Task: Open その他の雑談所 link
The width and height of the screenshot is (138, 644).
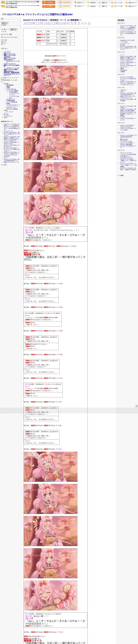Action: click(13, 92)
